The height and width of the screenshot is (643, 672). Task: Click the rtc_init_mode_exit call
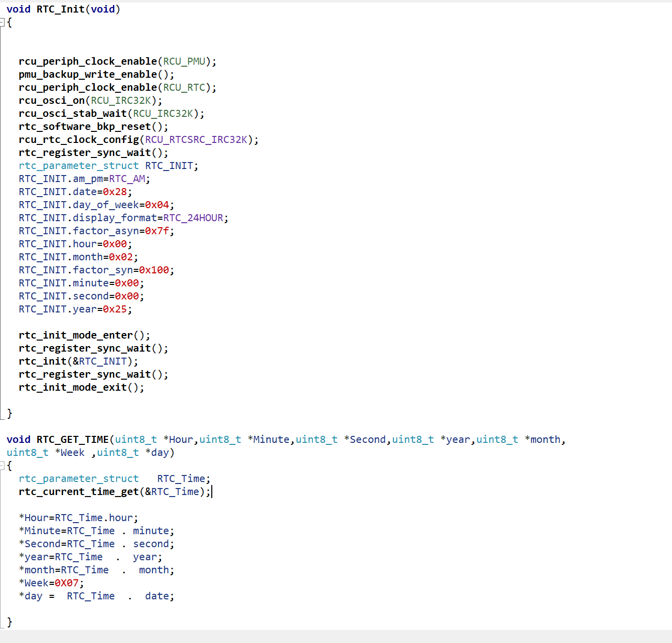(73, 388)
